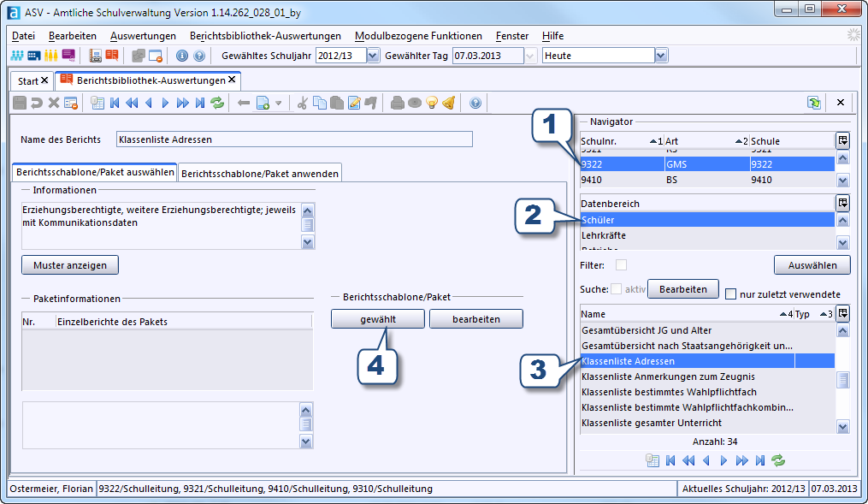Click the grey back arrow icon

[x=244, y=103]
